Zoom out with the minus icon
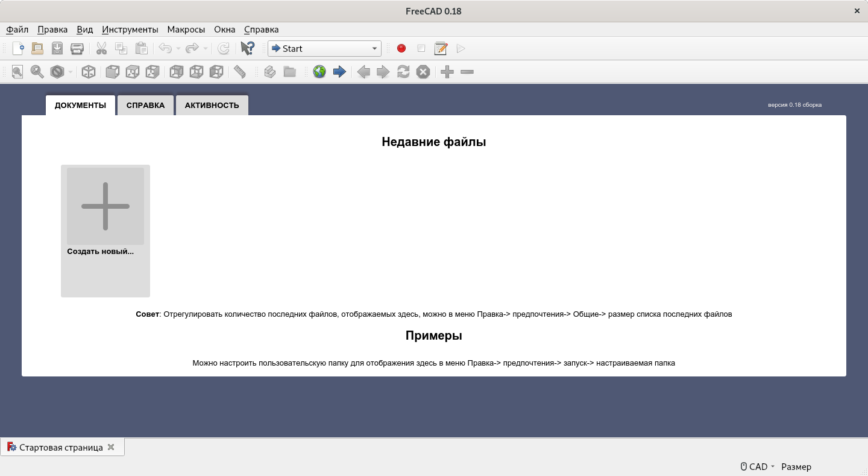The width and height of the screenshot is (868, 476). click(x=467, y=72)
